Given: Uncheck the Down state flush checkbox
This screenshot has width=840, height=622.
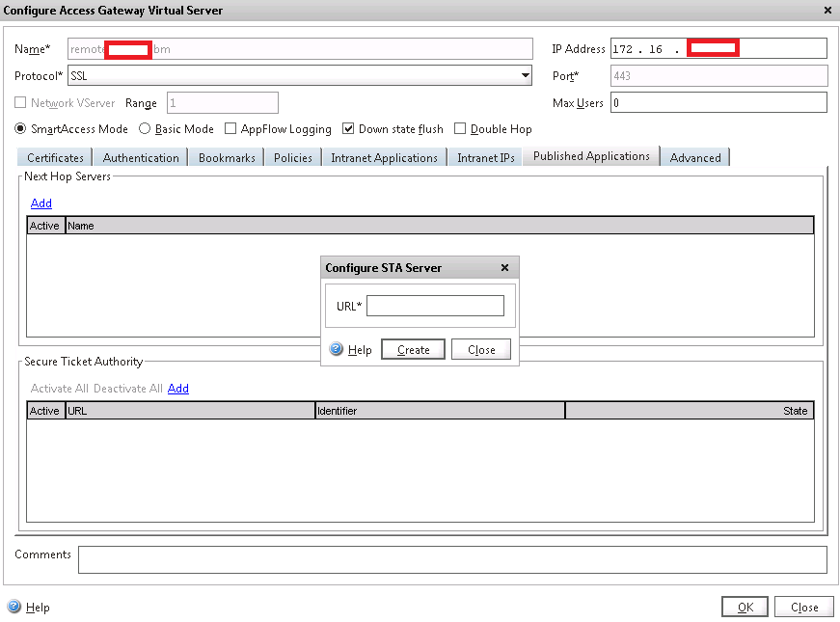Looking at the screenshot, I should point(348,128).
